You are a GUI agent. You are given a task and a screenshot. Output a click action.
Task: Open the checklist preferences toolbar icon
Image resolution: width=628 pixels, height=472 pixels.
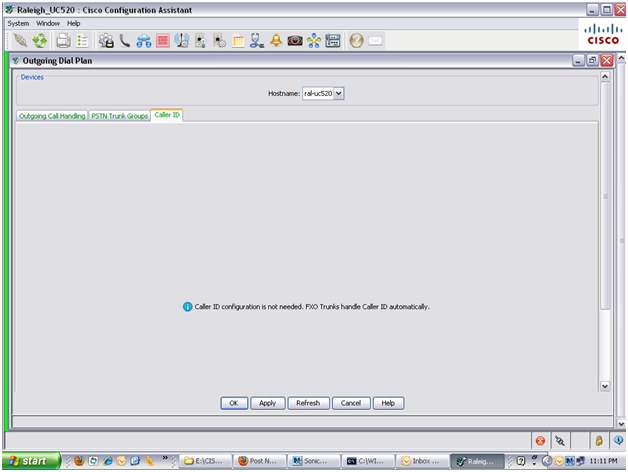point(83,40)
